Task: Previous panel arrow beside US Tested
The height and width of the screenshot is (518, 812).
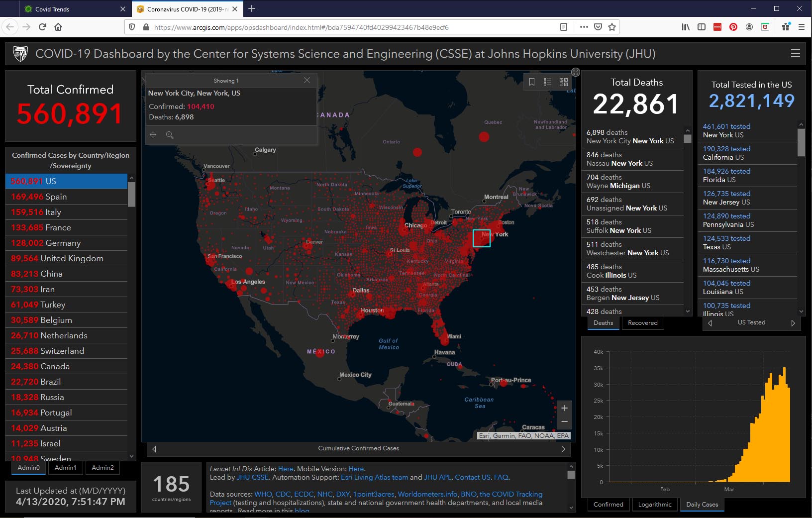Action: tap(710, 323)
